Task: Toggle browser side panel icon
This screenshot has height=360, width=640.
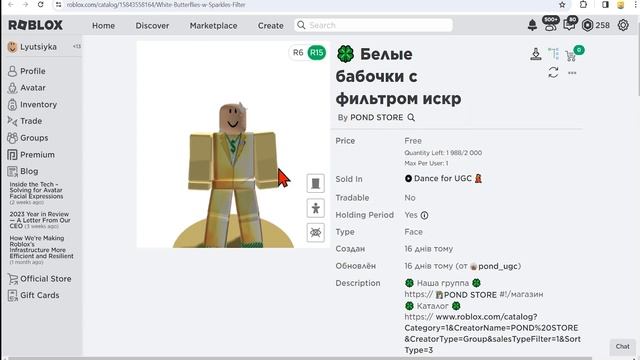Action: [605, 4]
